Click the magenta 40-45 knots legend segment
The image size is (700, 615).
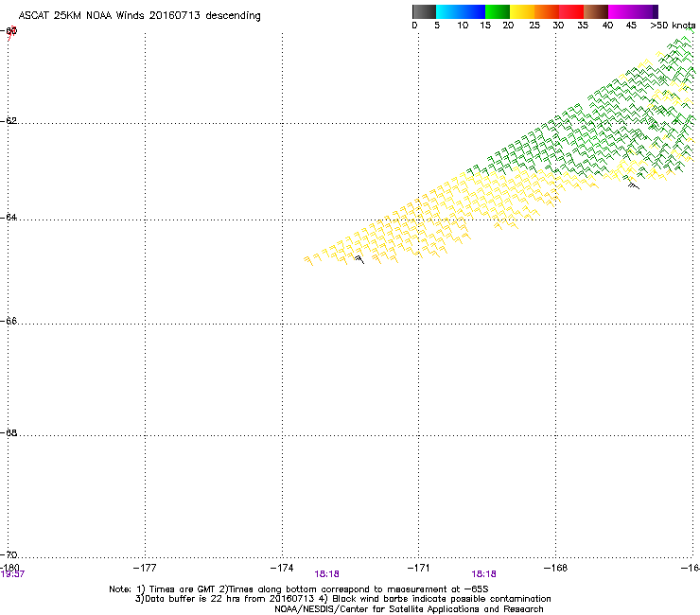click(621, 11)
